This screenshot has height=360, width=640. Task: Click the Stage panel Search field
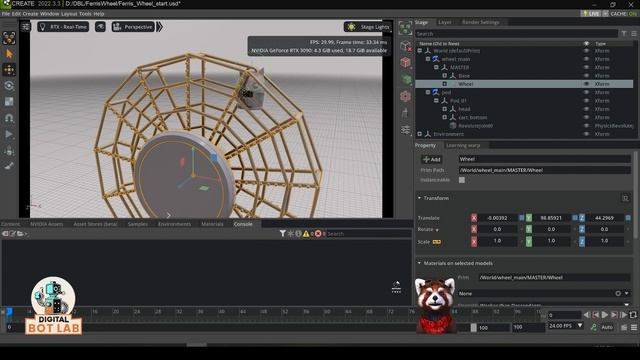pos(517,33)
